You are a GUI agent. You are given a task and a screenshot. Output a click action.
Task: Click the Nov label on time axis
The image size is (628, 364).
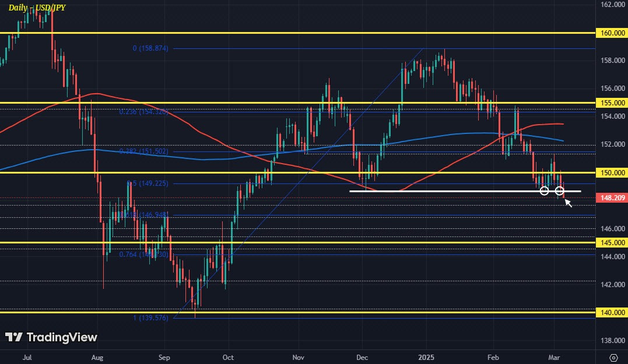point(298,357)
